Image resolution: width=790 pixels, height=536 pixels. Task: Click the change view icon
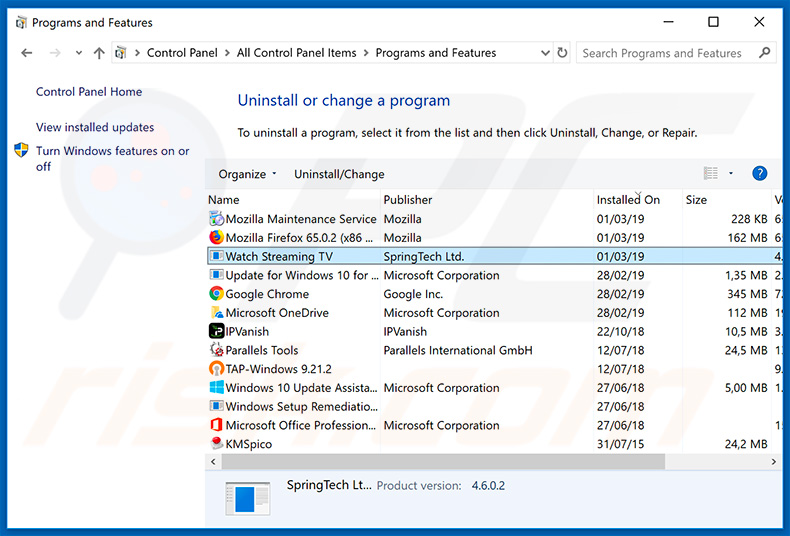click(711, 173)
